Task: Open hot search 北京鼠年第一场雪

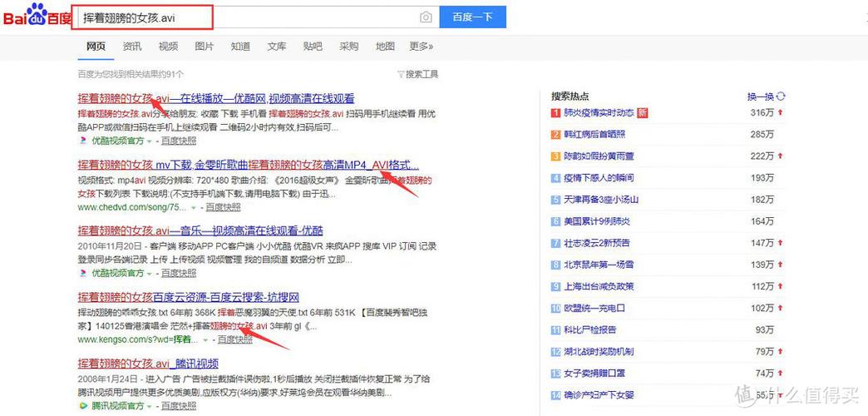Action: pos(599,265)
